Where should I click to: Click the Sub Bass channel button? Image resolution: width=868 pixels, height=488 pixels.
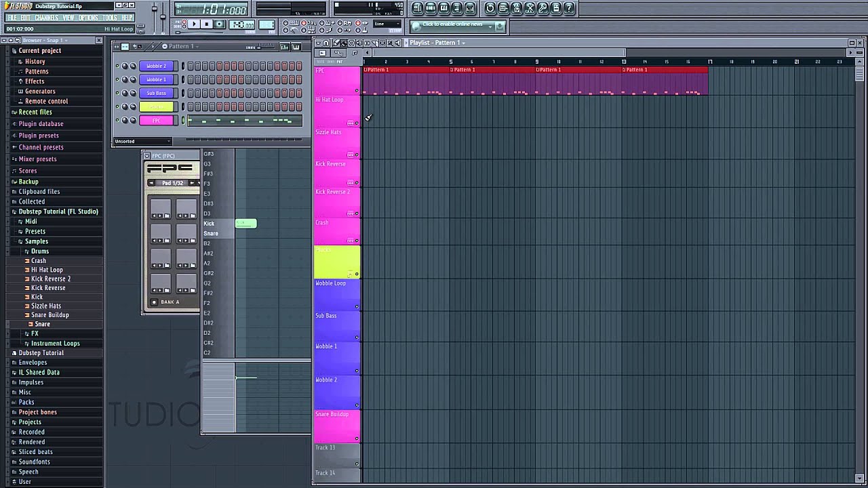point(156,93)
